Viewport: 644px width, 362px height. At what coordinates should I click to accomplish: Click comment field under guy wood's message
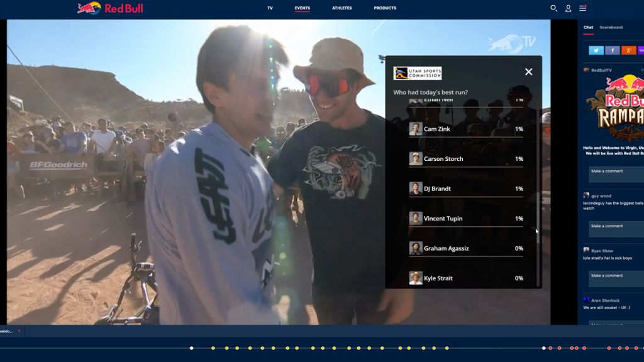616,229
